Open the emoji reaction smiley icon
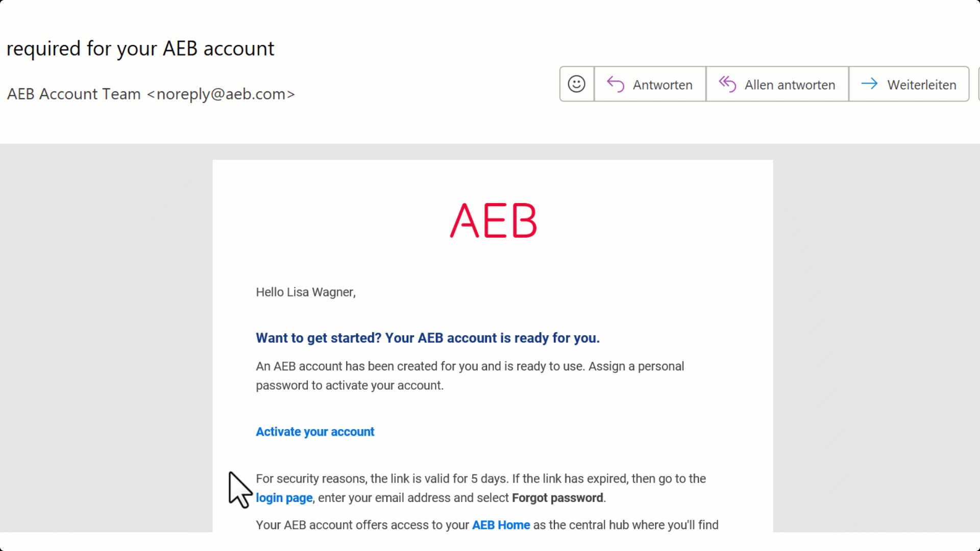 tap(576, 84)
